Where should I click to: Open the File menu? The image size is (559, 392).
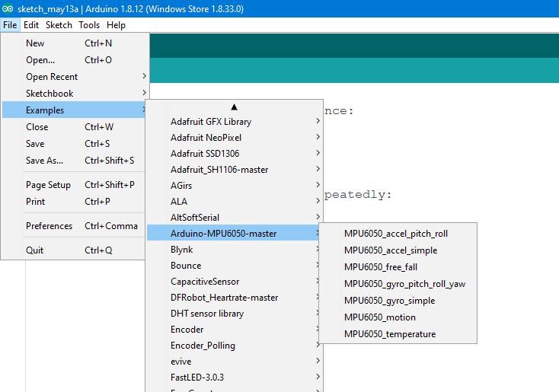tap(10, 25)
